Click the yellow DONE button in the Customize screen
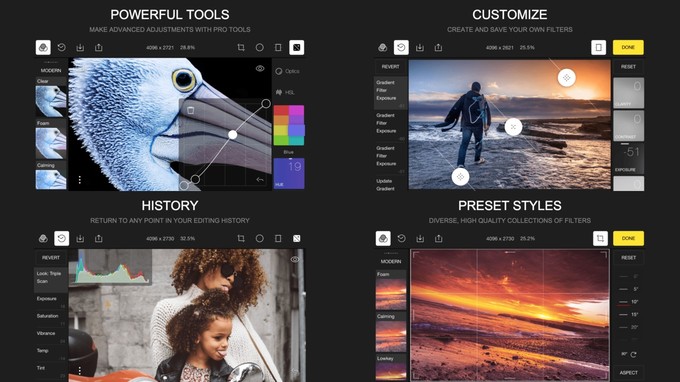The width and height of the screenshot is (680, 382). tap(628, 47)
